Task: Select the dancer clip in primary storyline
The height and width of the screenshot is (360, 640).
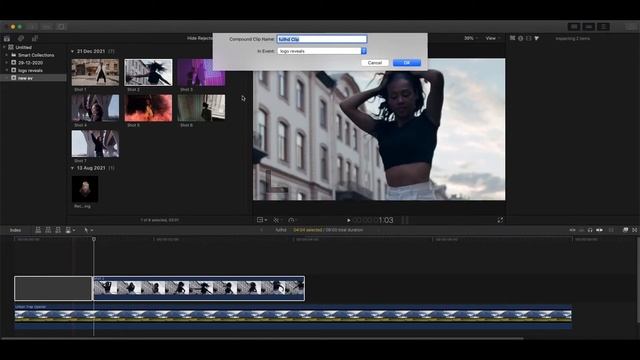Action: [x=199, y=289]
